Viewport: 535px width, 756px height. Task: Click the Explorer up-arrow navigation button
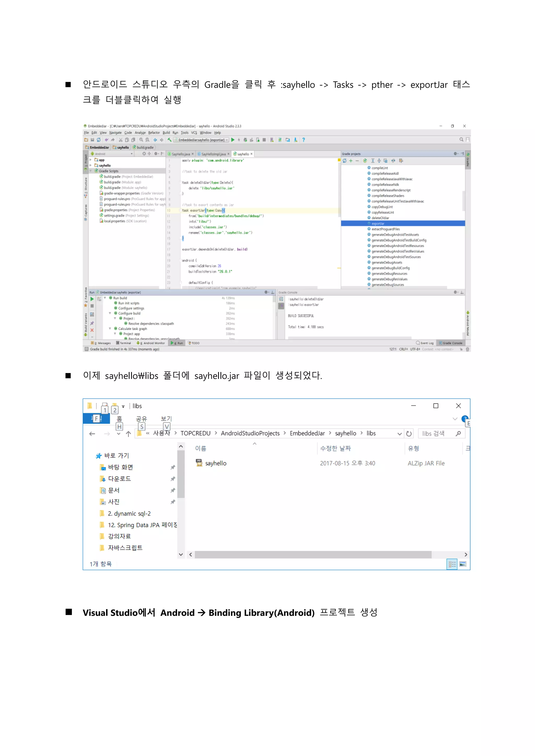[x=129, y=434]
